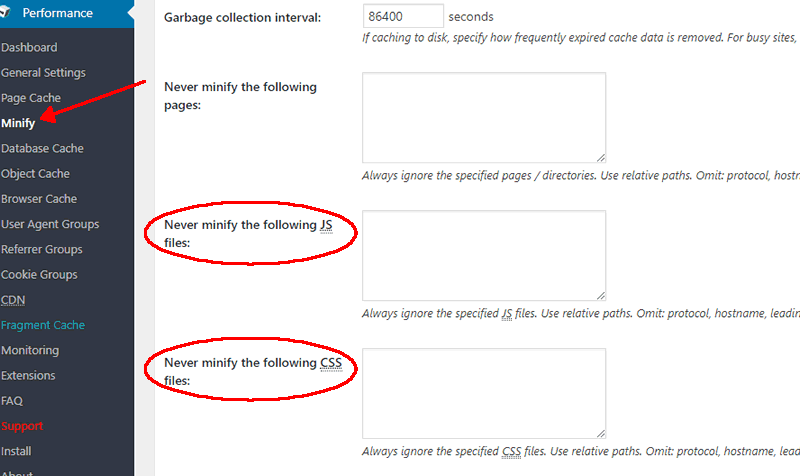Select the Minify sidebar item
800x476 pixels.
pos(18,123)
